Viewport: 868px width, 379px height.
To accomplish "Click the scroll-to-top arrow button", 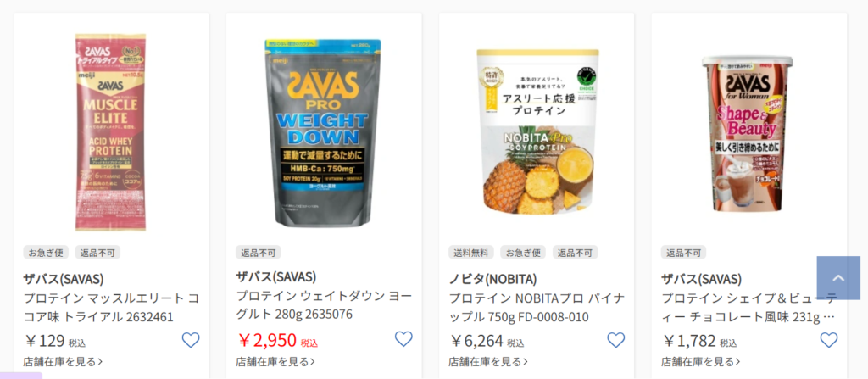I will point(838,278).
